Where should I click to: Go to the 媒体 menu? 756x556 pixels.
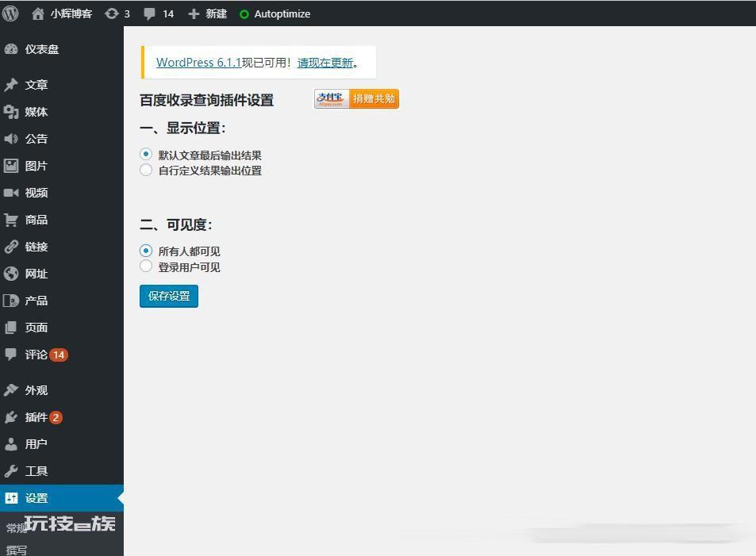[62, 112]
